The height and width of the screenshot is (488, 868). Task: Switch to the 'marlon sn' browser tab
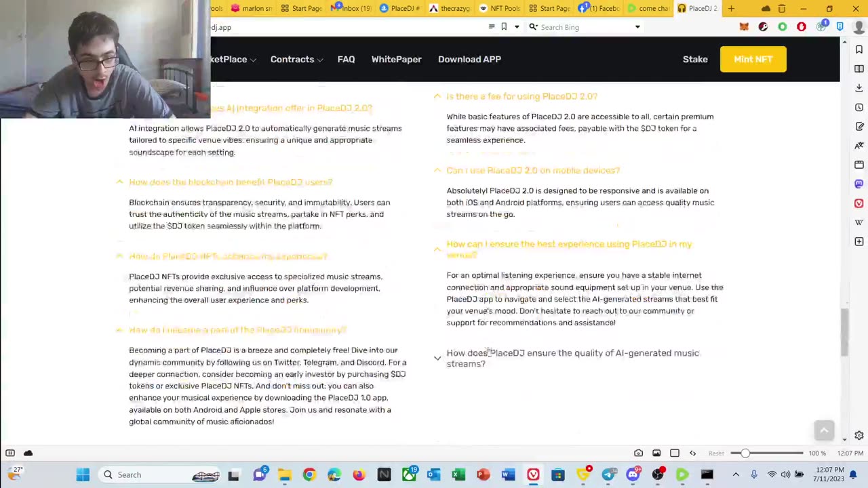(252, 8)
